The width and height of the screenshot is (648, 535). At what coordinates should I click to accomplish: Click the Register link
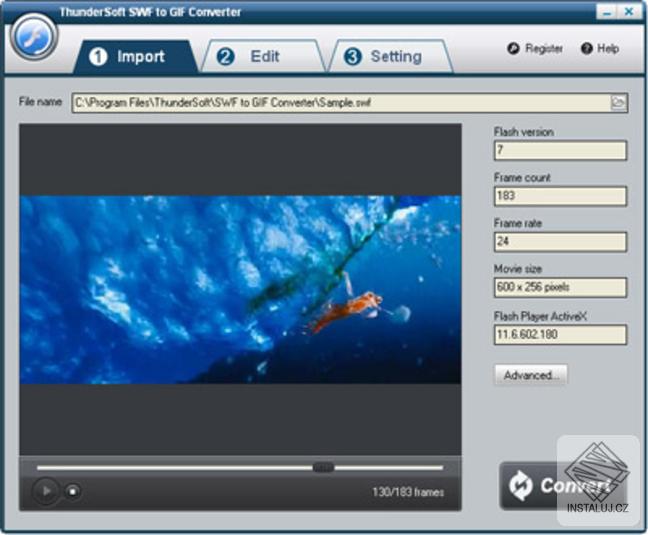click(x=535, y=48)
